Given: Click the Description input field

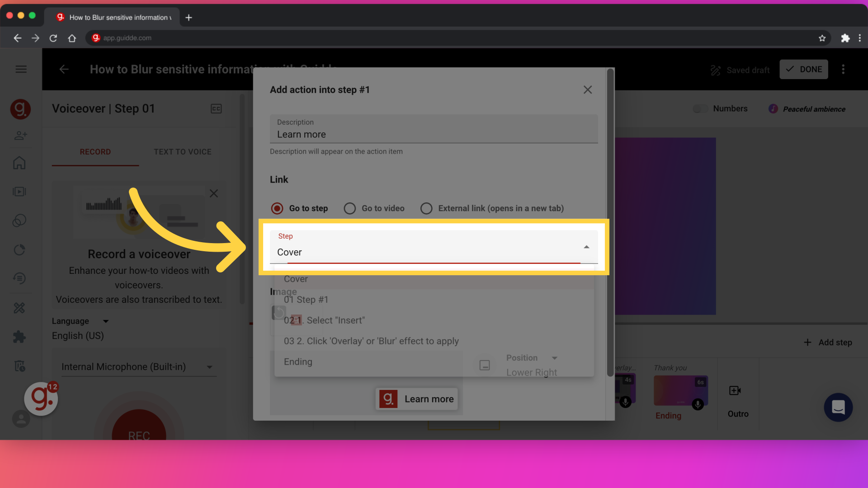Looking at the screenshot, I should 434,134.
